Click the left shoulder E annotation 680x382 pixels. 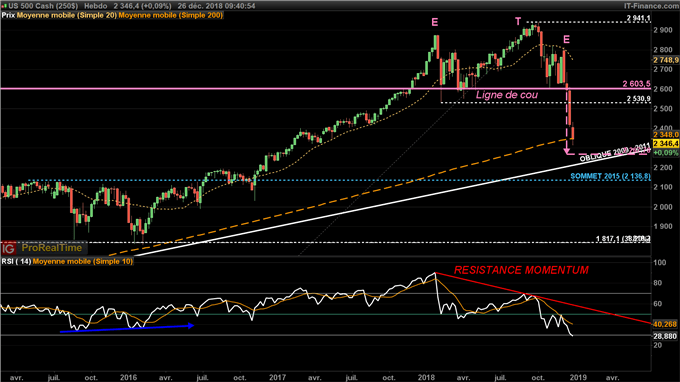(435, 23)
